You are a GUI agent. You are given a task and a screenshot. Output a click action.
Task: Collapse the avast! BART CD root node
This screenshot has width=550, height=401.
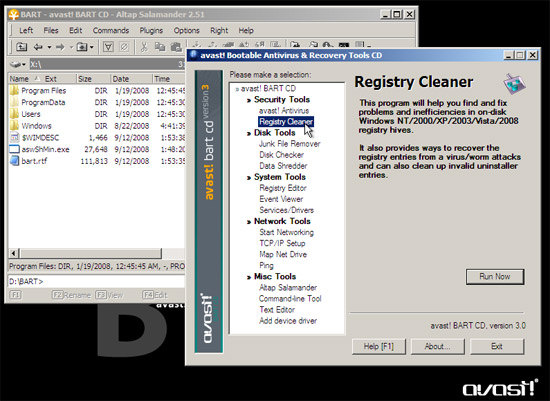237,89
